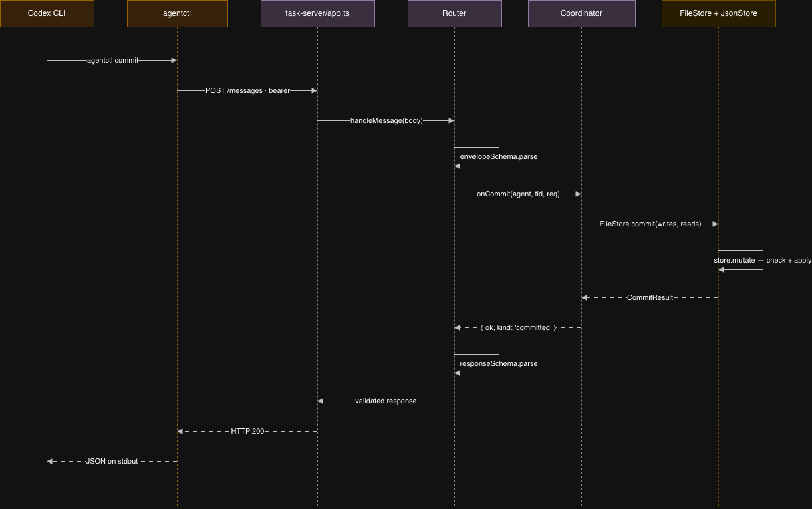Screen dimensions: 812x509
Task: Click the self-call loop above envelopeSchema.parse
Action: (477, 156)
